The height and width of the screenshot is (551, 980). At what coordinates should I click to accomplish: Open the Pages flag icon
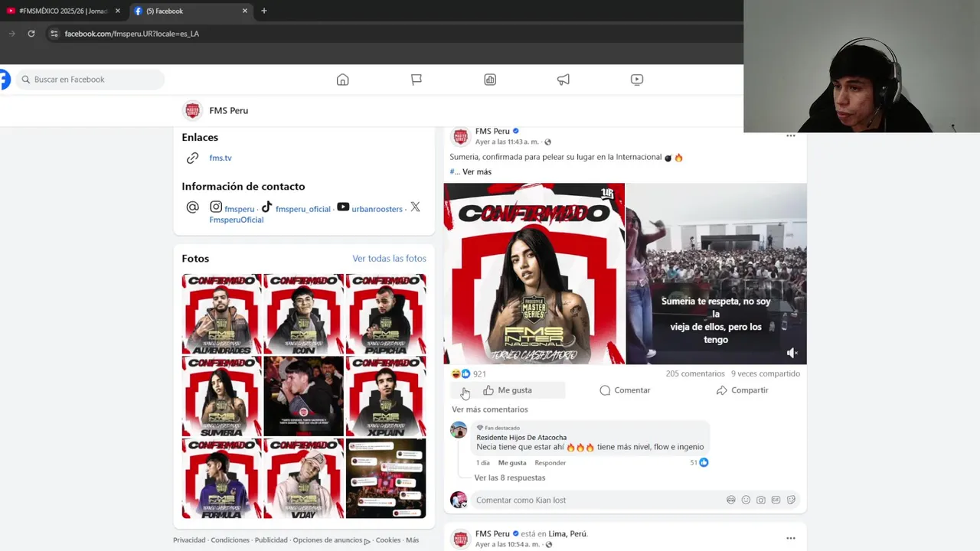pos(416,80)
